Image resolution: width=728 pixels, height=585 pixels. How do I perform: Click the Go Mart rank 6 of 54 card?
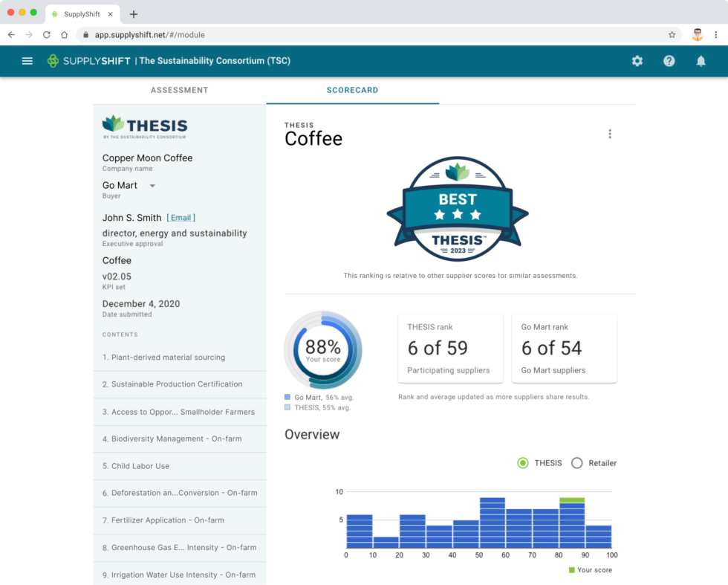pyautogui.click(x=564, y=349)
